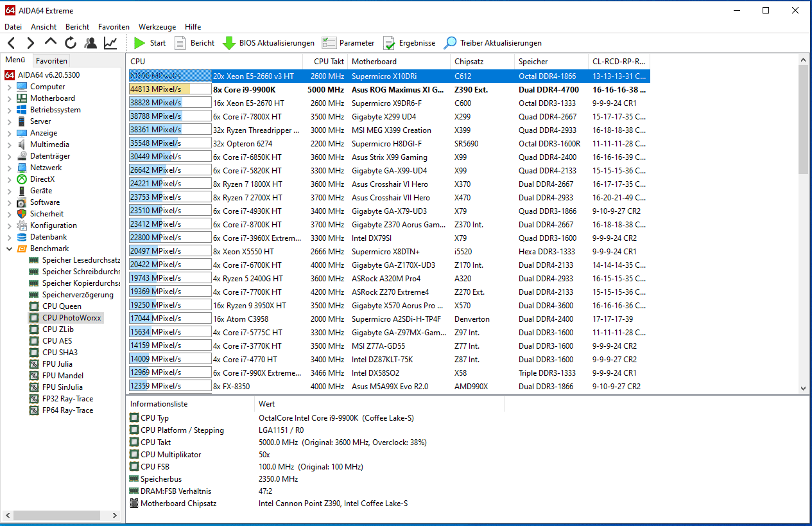Sort by the Chipsatz column header

point(483,61)
